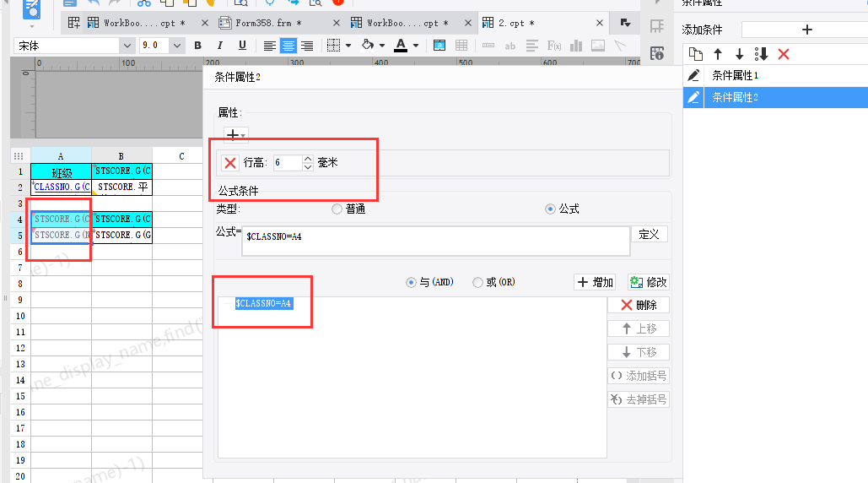Open the tab list dropdown after 2.cpt
Screen dimensions: 868x483
click(626, 23)
